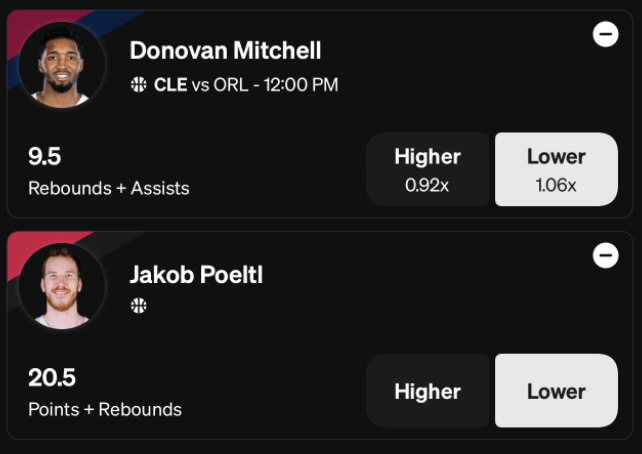Open Donovan Mitchell's headshot photo
This screenshot has height=454, width=642.
tap(62, 65)
